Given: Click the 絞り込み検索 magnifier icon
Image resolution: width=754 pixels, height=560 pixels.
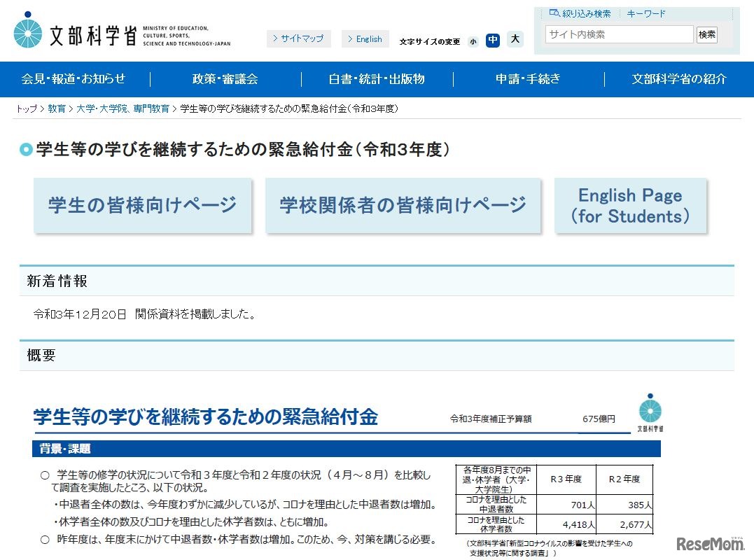Looking at the screenshot, I should [x=554, y=13].
